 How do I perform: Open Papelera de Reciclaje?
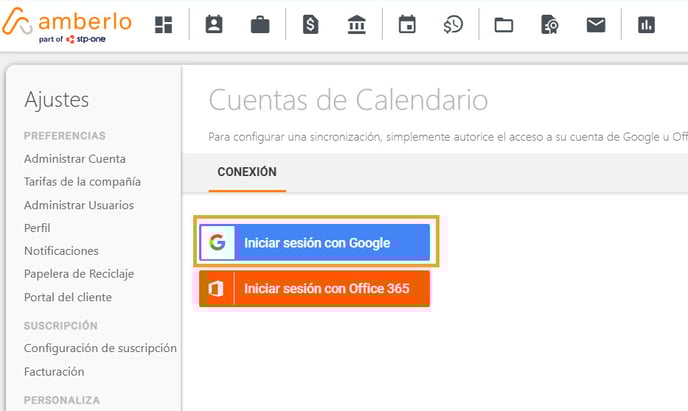(79, 274)
